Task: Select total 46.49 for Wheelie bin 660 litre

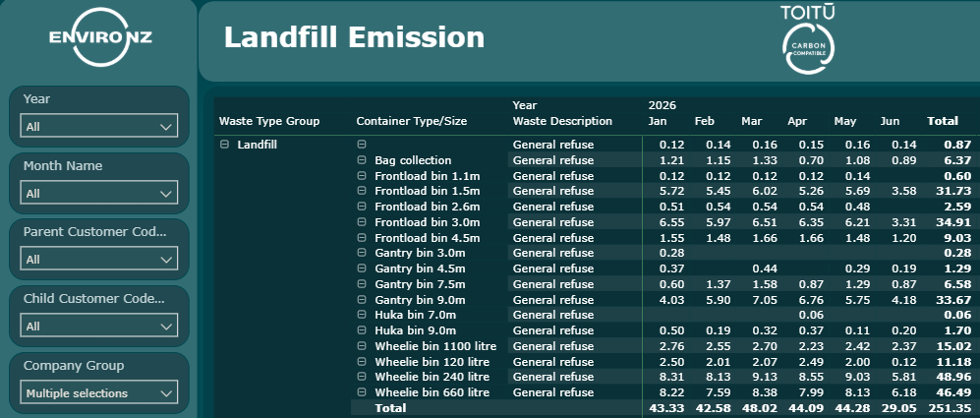Action: click(x=954, y=392)
